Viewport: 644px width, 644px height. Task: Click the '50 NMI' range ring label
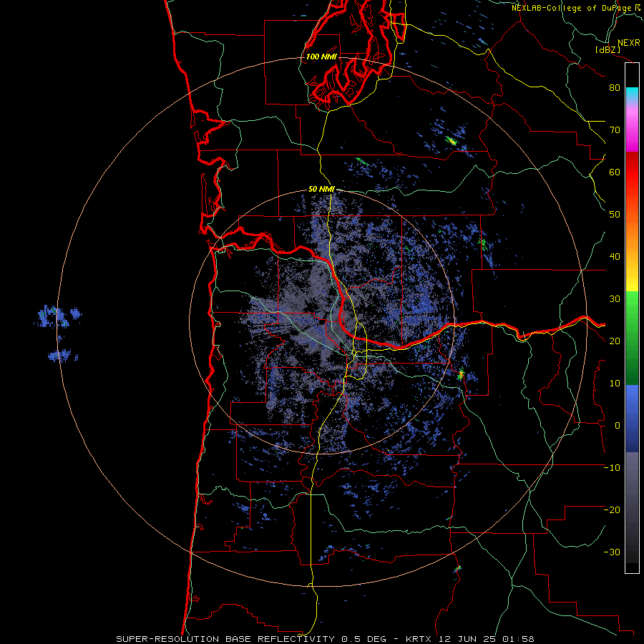321,190
